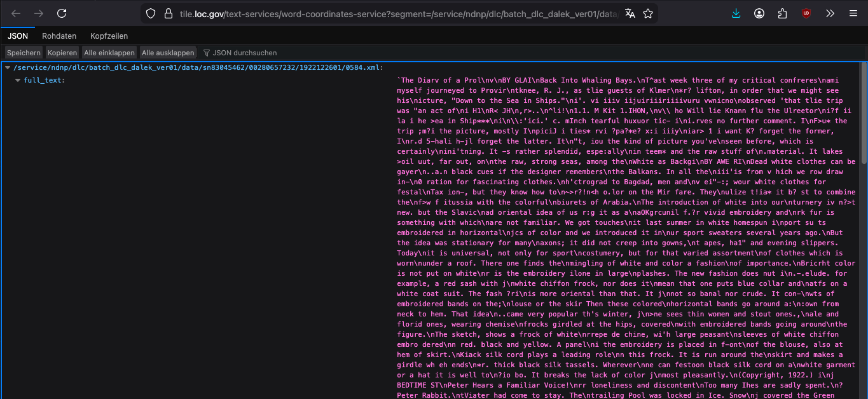
Task: Show site security info via lock icon
Action: 168,13
